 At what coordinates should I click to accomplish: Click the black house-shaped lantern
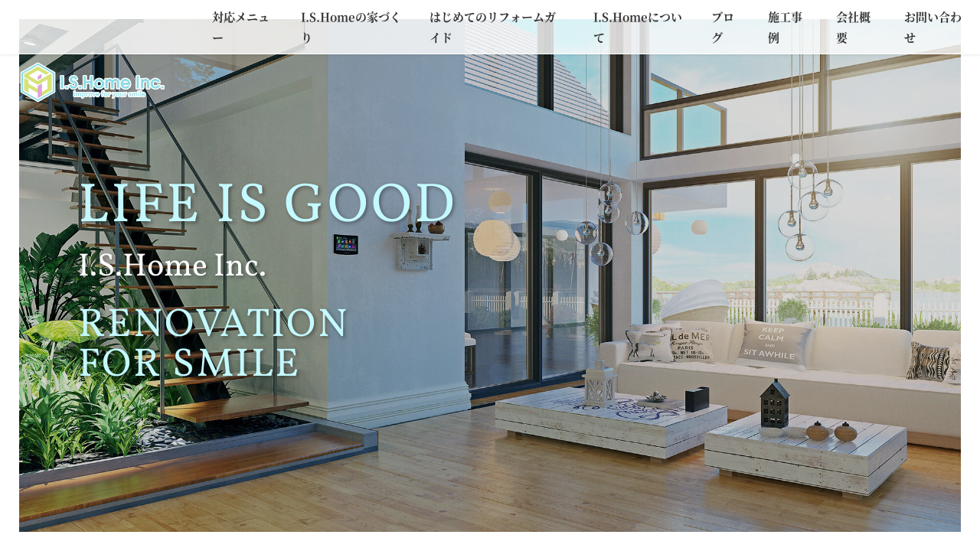[x=774, y=403]
